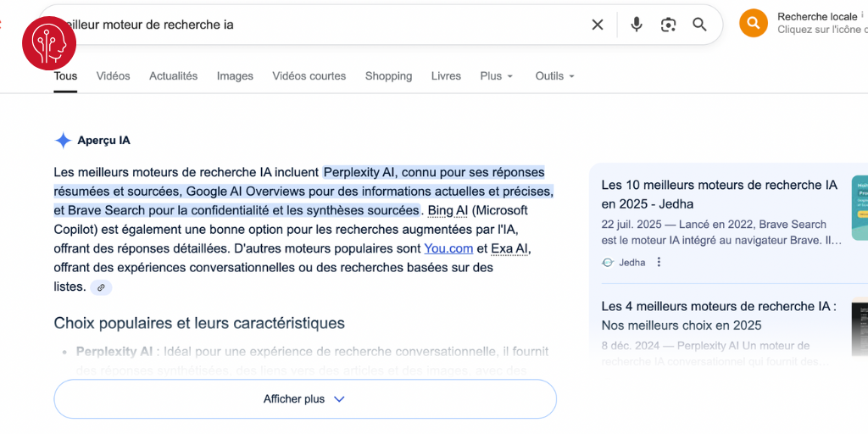Click the orange Recherche locale icon
The image size is (868, 434).
[x=753, y=23]
